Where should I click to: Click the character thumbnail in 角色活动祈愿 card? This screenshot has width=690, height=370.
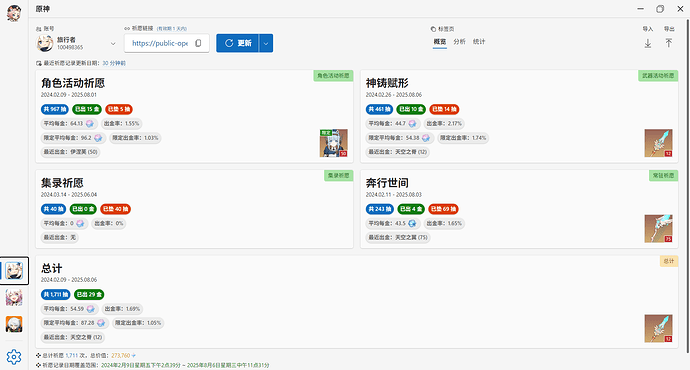point(334,143)
